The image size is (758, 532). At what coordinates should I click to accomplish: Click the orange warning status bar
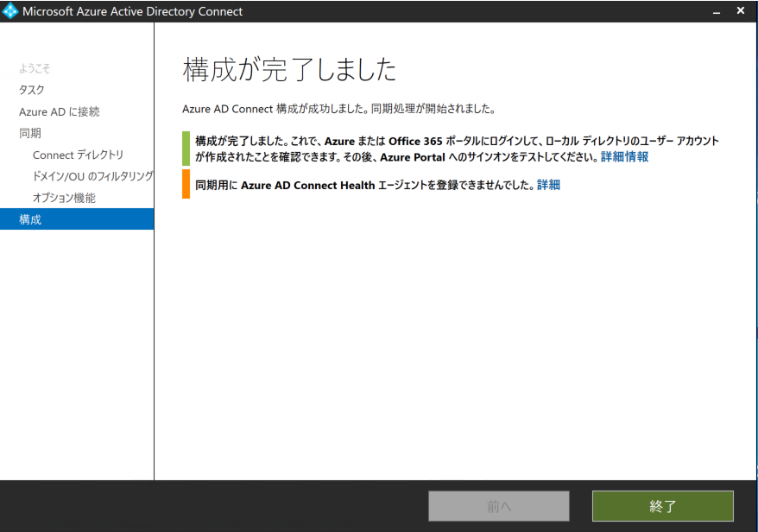click(186, 184)
